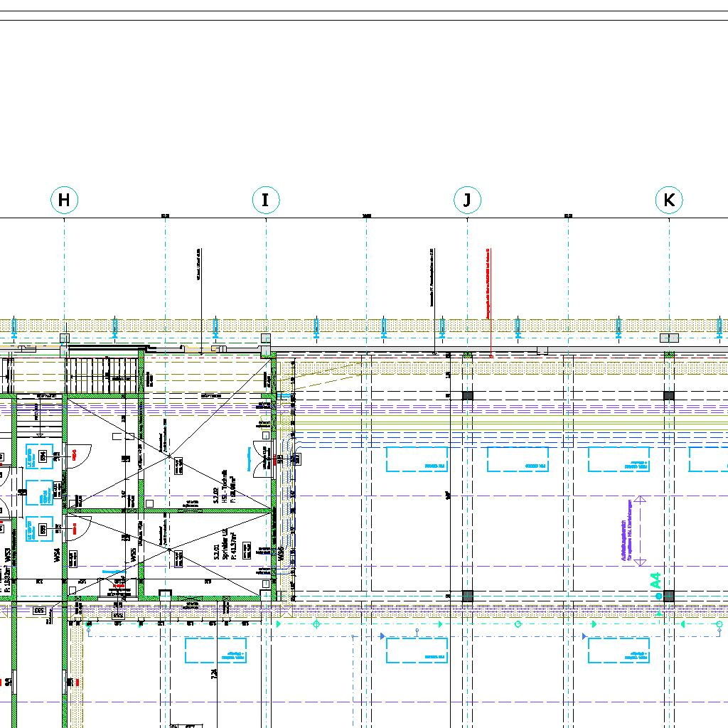Click the upper dark column on axis J

(468, 395)
